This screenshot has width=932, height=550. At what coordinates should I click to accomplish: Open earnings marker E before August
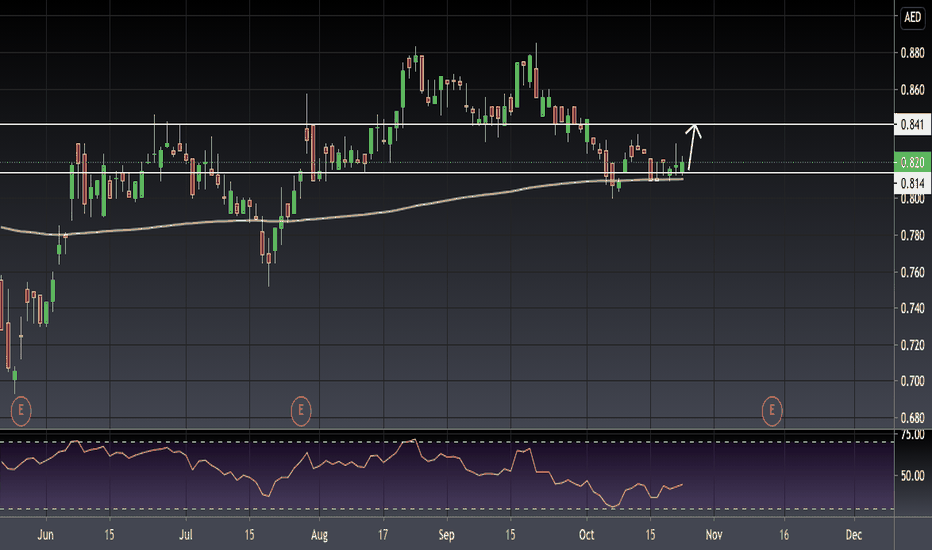[x=301, y=410]
